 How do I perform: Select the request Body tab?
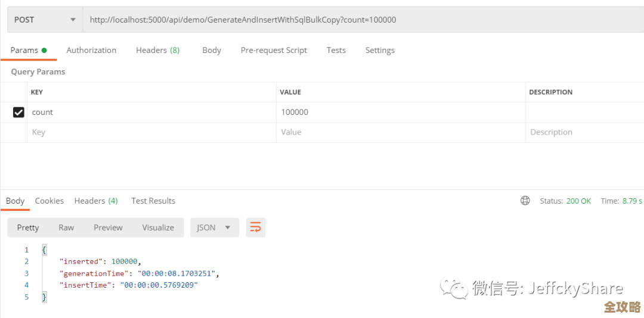click(x=211, y=50)
